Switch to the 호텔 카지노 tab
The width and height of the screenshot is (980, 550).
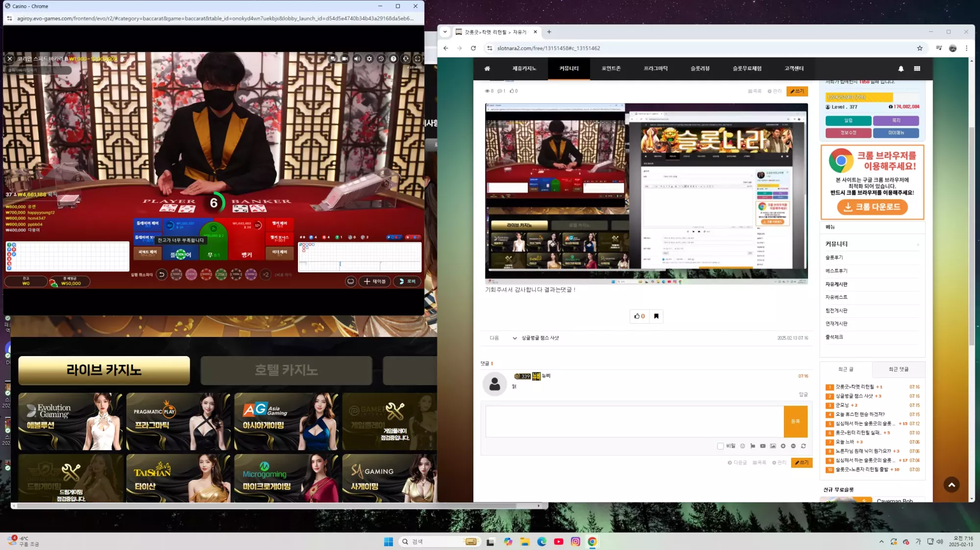(287, 370)
